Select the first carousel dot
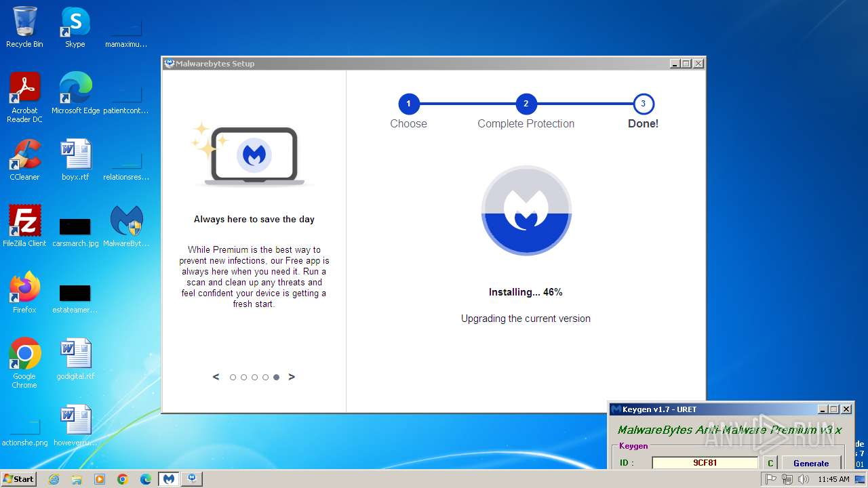This screenshot has width=868, height=488. (x=233, y=378)
